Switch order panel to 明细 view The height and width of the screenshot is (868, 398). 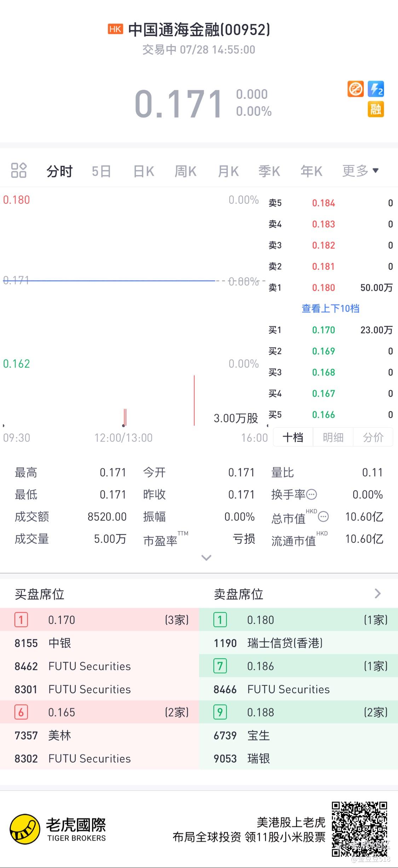(x=333, y=437)
